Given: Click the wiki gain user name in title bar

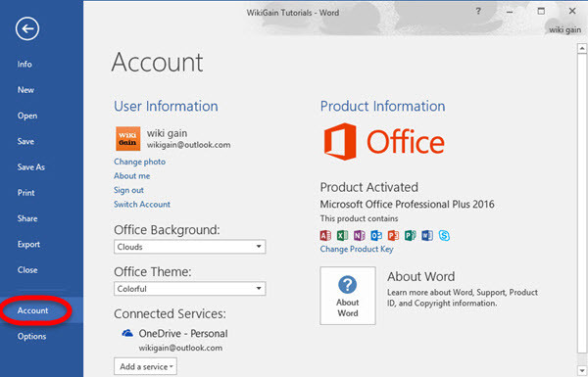Looking at the screenshot, I should point(565,30).
